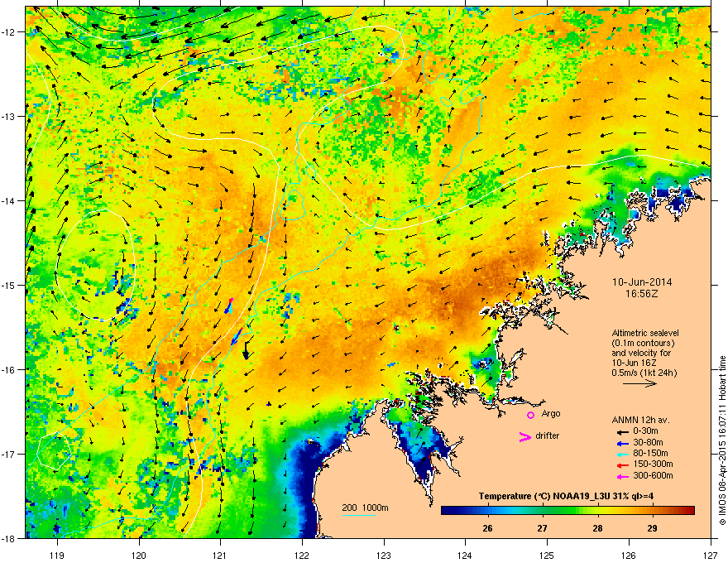728x563 pixels.
Task: Click latitude axis label -18
Action: (9, 538)
